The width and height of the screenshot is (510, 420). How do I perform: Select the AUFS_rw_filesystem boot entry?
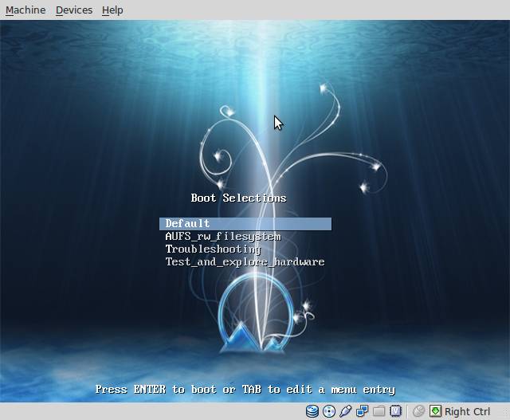[223, 237]
